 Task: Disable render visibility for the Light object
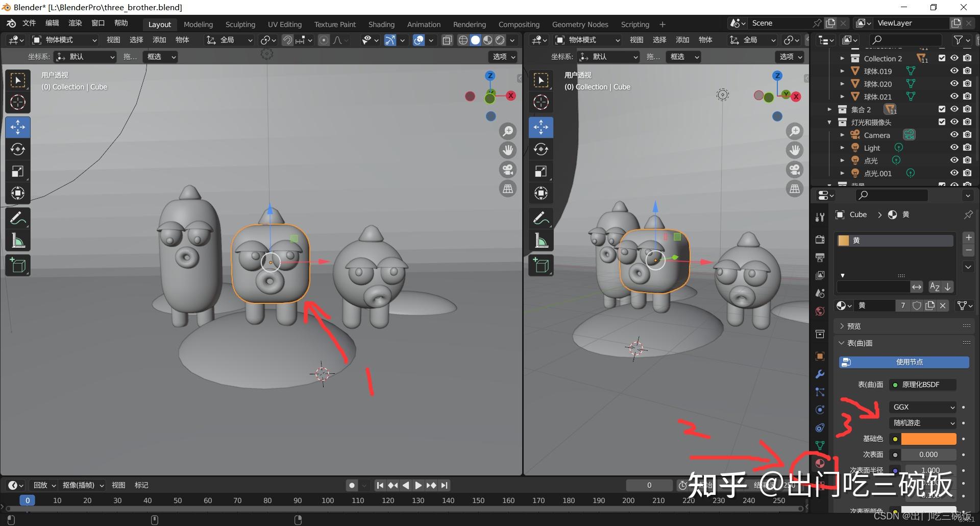pos(967,147)
